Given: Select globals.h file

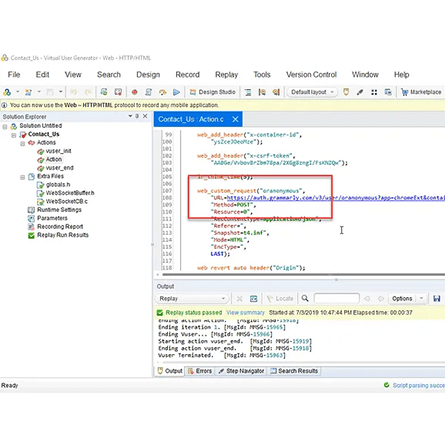Looking at the screenshot, I should (58, 185).
